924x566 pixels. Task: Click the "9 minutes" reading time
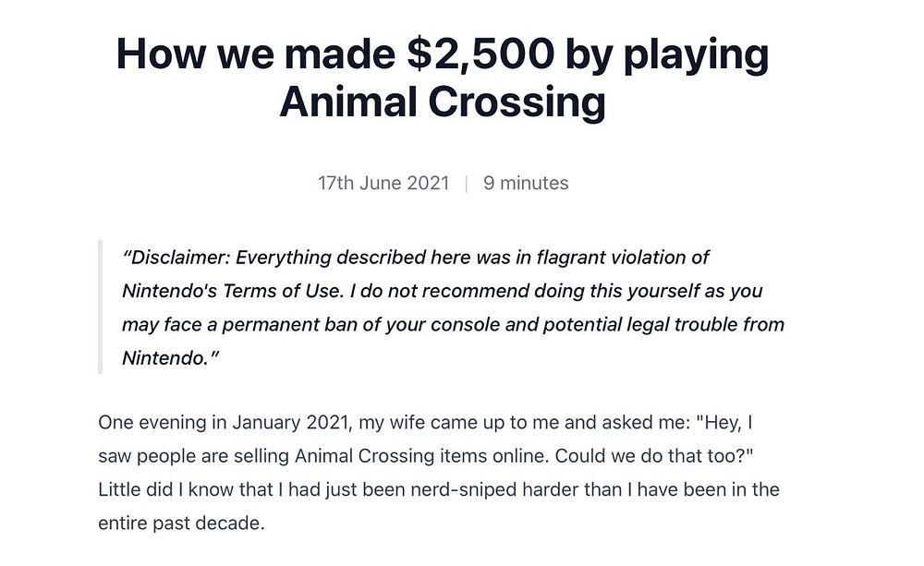pos(526,183)
